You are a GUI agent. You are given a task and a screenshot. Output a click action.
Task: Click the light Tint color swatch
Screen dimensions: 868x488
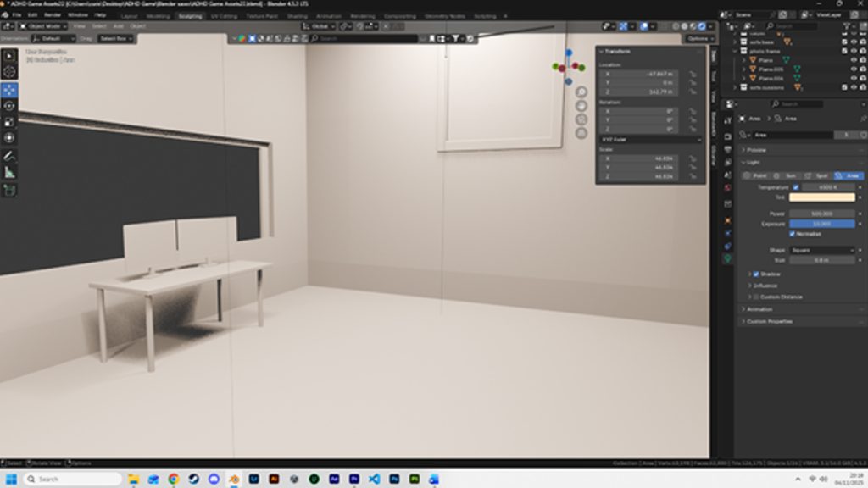(821, 197)
